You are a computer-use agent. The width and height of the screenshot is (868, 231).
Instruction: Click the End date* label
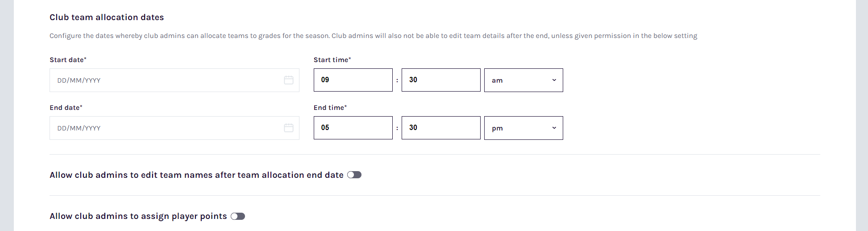pyautogui.click(x=66, y=108)
